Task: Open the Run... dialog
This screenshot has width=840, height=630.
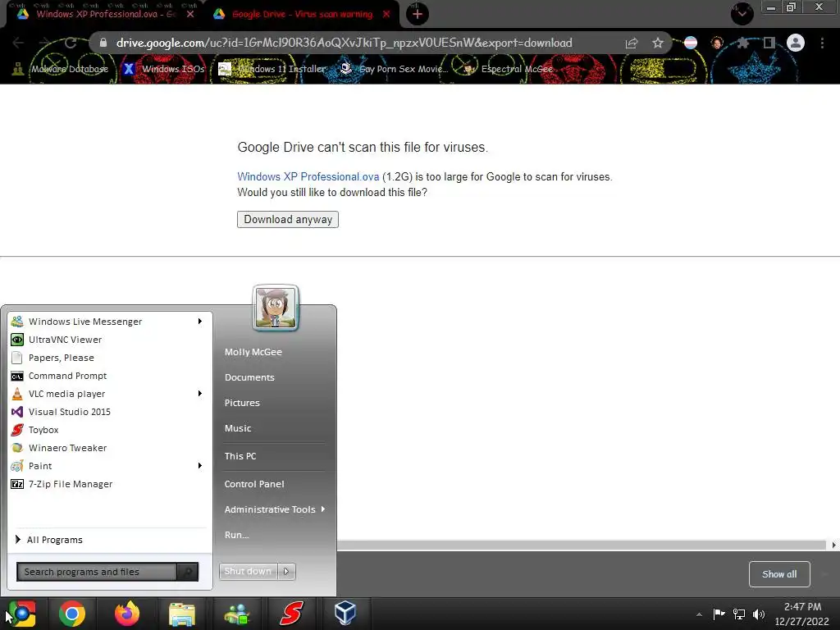Action: 237,535
